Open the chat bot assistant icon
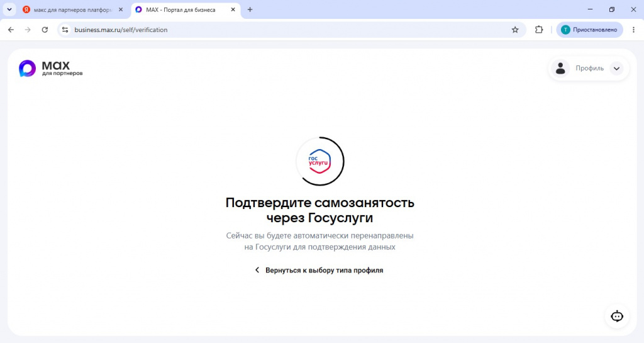Viewport: 644px width, 343px height. (x=617, y=317)
